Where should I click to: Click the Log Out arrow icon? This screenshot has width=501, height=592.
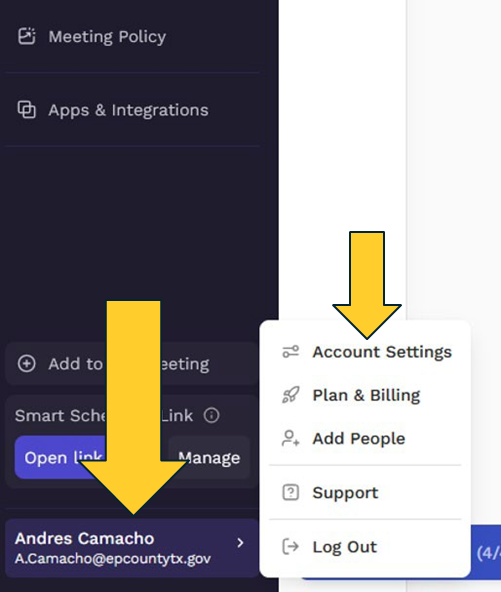[291, 547]
